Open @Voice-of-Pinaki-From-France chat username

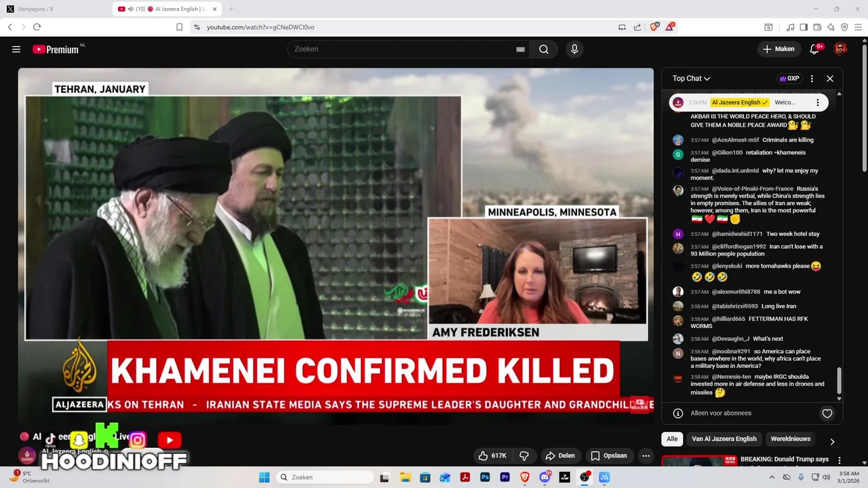coord(752,188)
